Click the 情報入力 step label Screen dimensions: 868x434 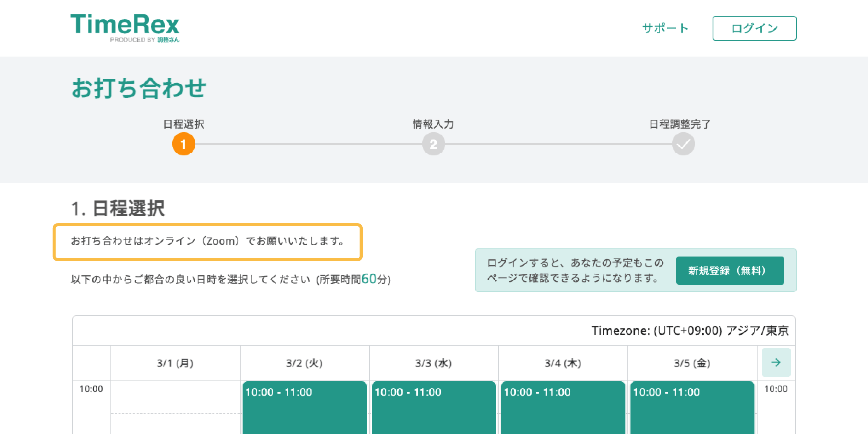pos(433,124)
